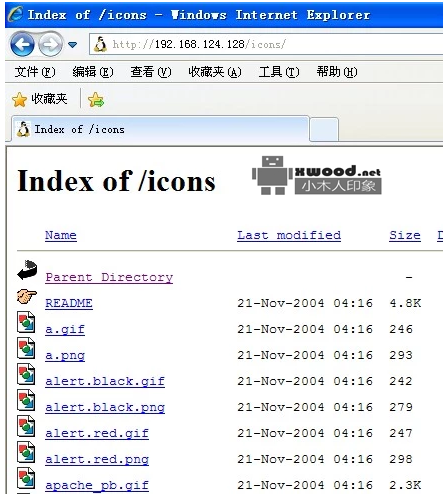Open the 查看(V) menu

pyautogui.click(x=151, y=72)
